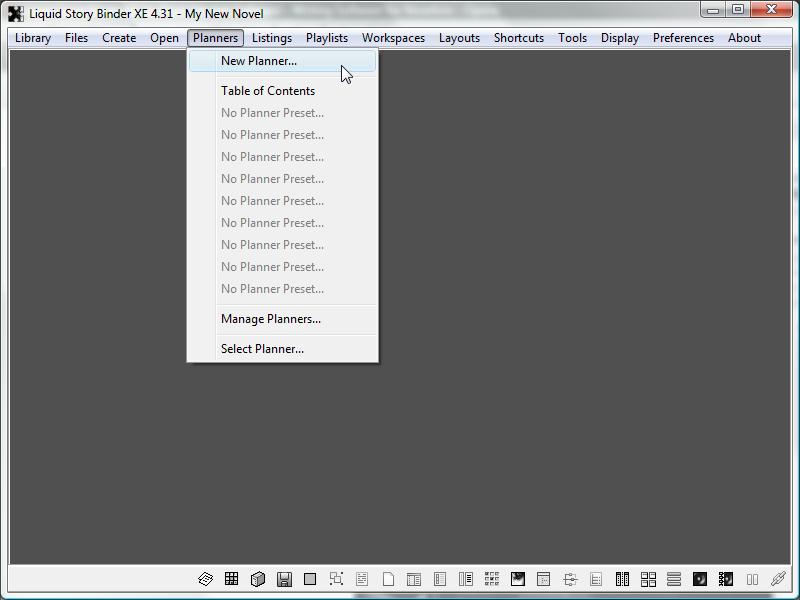800x600 pixels.
Task: Click the application icon in title bar
Action: point(16,13)
